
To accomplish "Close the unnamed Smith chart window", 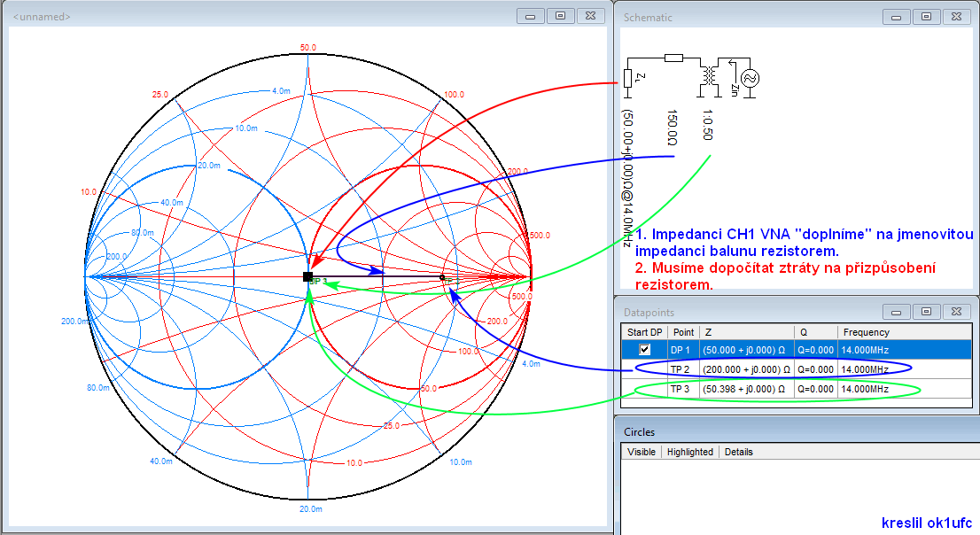I will [x=590, y=16].
